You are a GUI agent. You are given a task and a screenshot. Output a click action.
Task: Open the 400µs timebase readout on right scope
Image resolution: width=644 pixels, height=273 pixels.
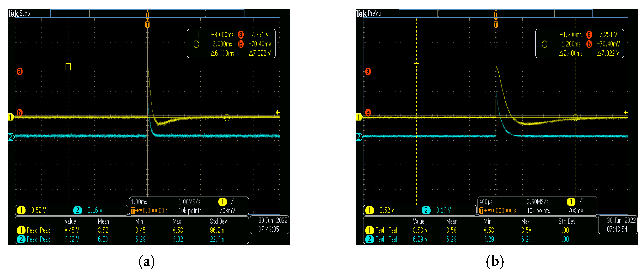[x=486, y=202]
